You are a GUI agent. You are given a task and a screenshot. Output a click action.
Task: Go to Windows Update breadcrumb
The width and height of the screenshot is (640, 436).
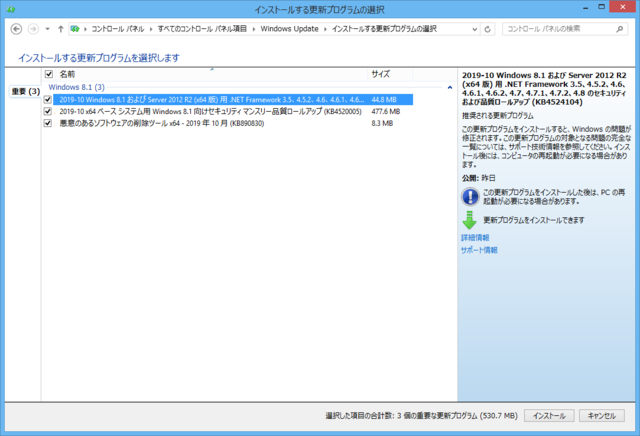289,29
